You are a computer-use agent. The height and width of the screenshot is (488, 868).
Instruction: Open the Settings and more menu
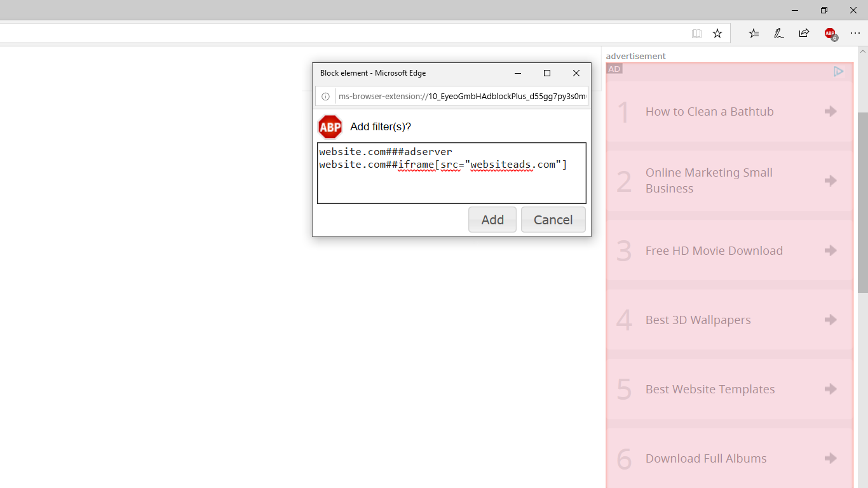(855, 33)
